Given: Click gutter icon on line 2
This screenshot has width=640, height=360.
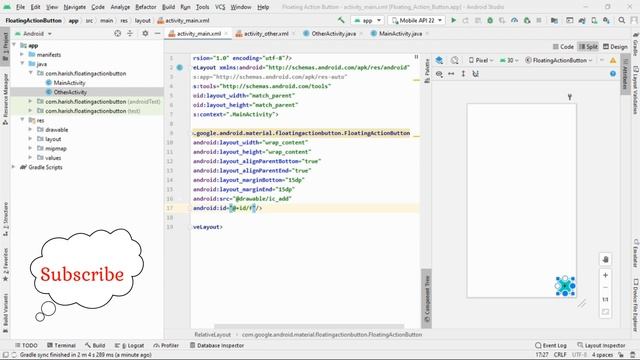Looking at the screenshot, I should (180, 67).
